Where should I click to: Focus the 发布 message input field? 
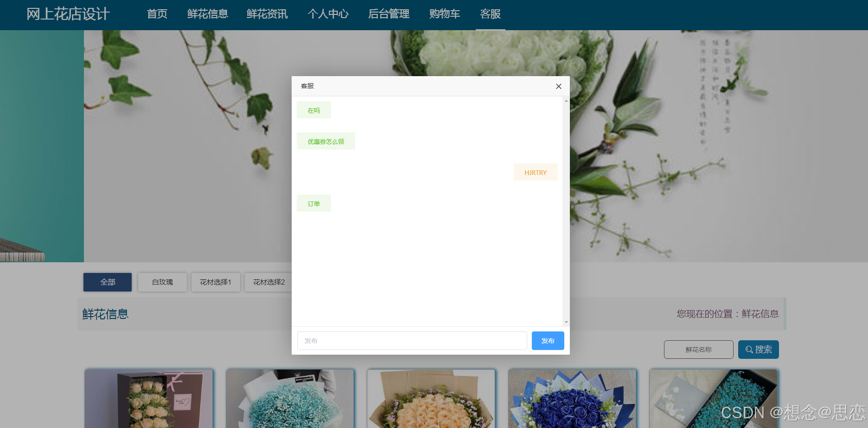coord(412,341)
